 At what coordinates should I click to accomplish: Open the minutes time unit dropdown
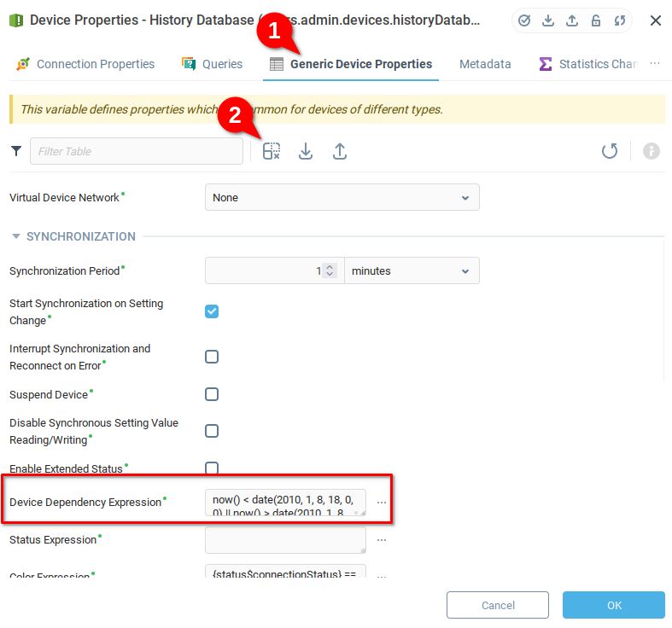coord(412,270)
